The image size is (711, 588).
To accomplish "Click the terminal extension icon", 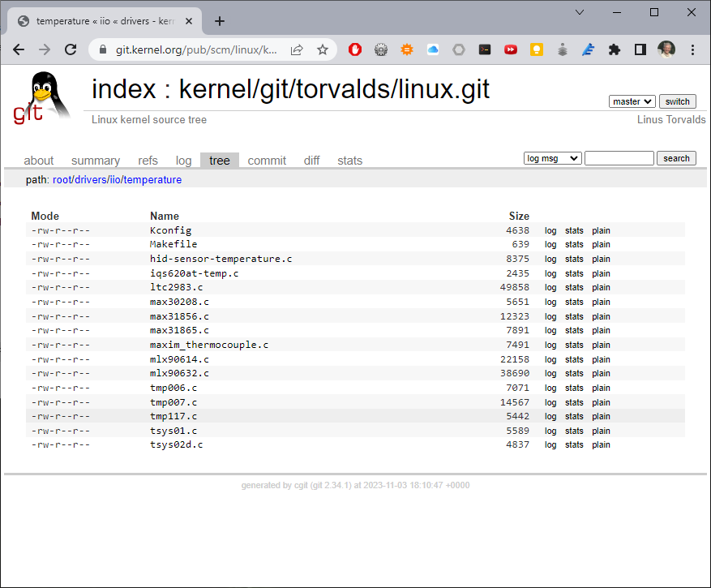I will [485, 49].
